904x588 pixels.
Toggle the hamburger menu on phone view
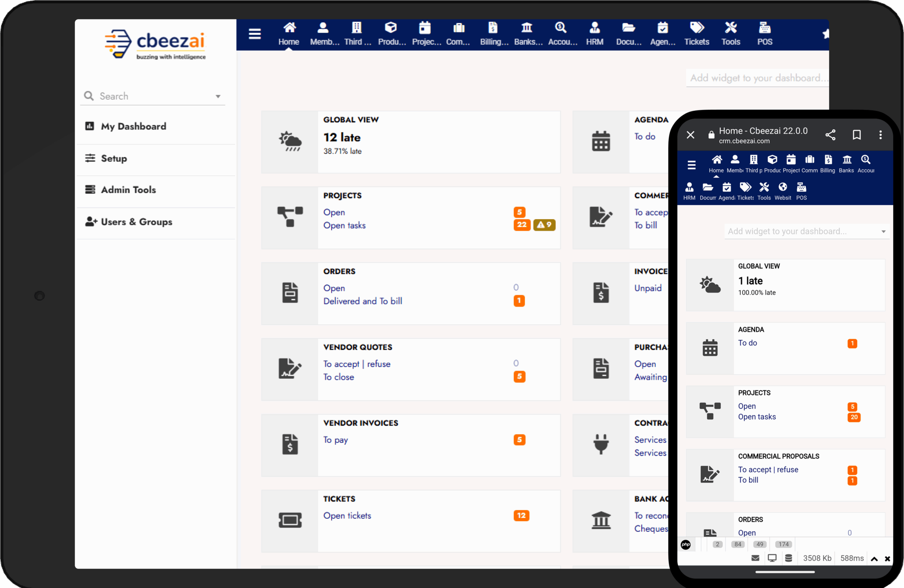click(692, 165)
